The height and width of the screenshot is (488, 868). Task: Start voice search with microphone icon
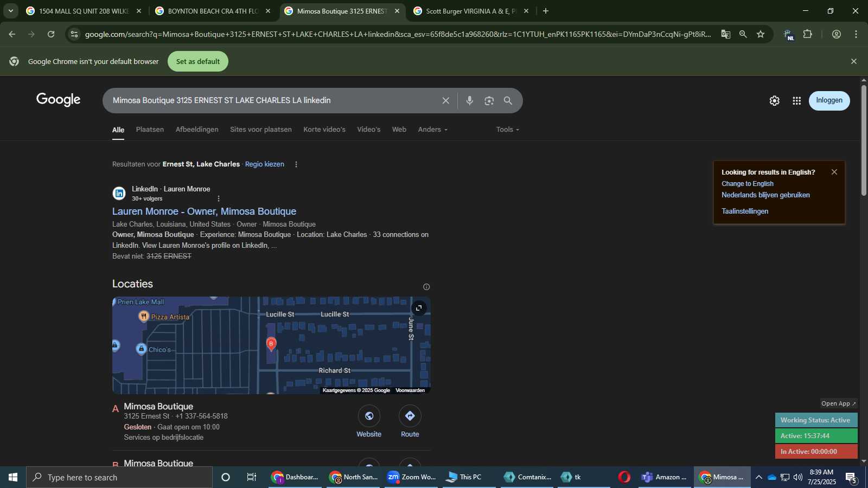(x=470, y=101)
